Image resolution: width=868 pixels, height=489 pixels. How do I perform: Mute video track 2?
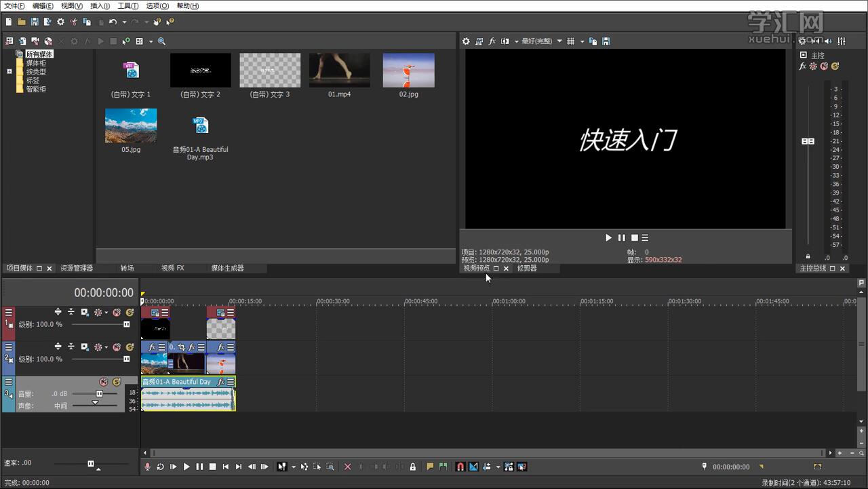pyautogui.click(x=117, y=347)
